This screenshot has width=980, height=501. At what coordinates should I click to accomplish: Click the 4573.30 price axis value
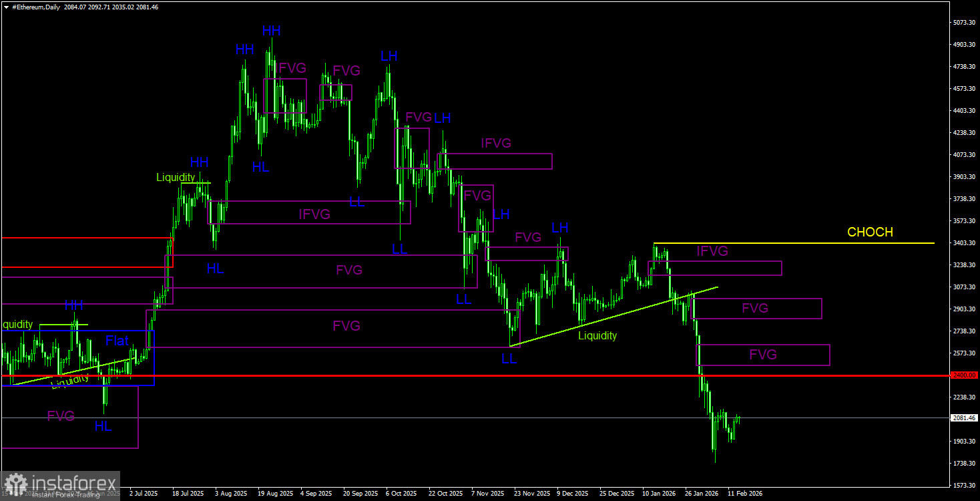pyautogui.click(x=965, y=89)
